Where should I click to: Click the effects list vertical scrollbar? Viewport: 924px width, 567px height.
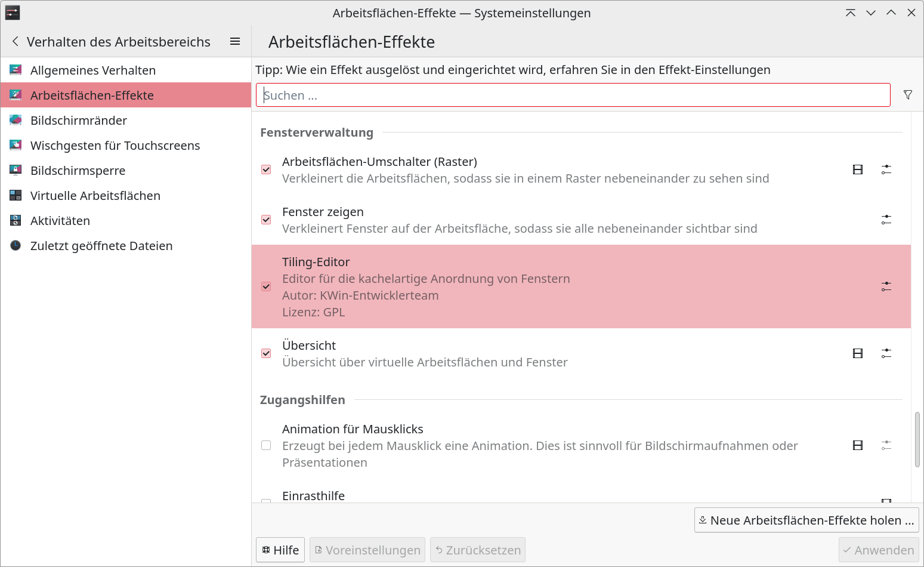(917, 439)
